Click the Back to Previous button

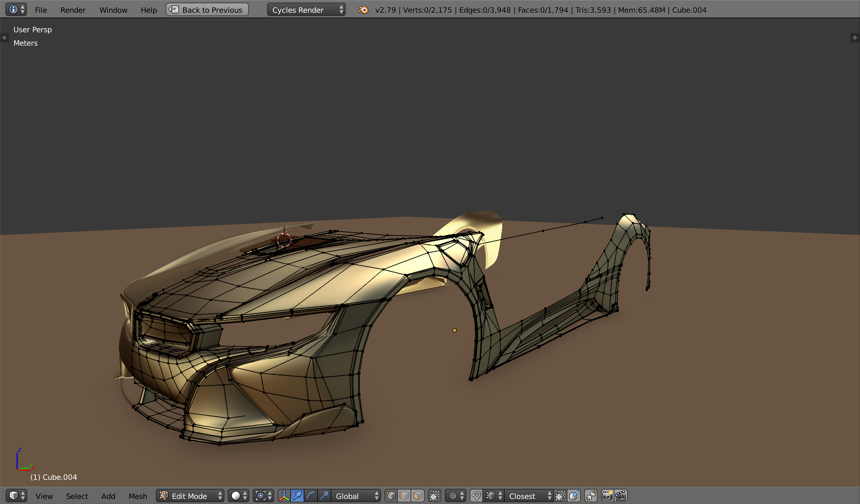207,10
